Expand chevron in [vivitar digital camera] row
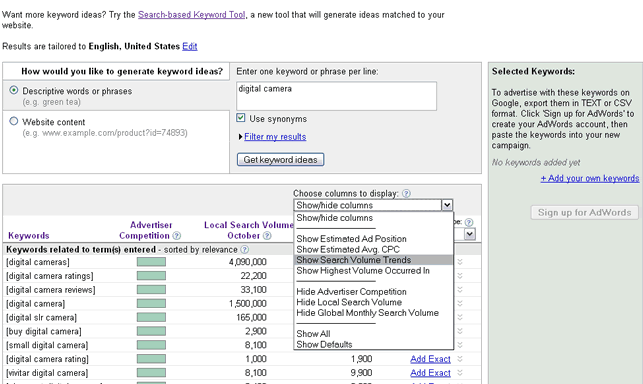This screenshot has width=643, height=384. (460, 373)
